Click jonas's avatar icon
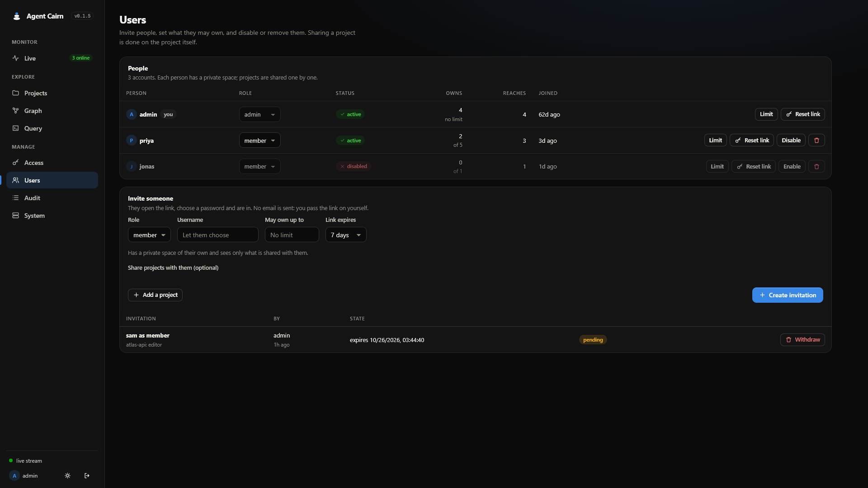868x488 pixels. pos(132,167)
